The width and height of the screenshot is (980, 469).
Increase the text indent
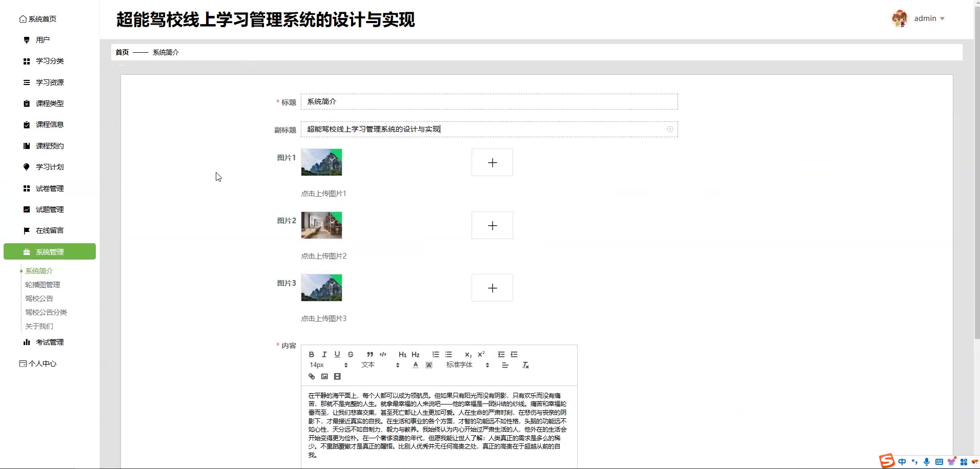514,354
